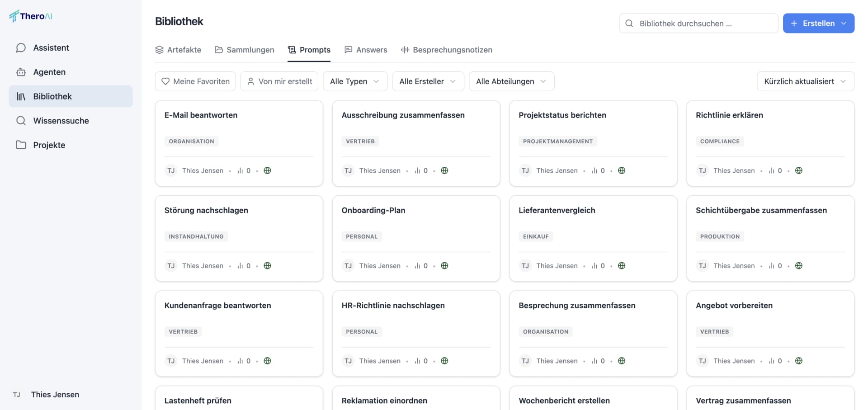This screenshot has height=410, width=868.
Task: Click the TJ avatar on Richtlinie erklären card
Action: point(702,170)
